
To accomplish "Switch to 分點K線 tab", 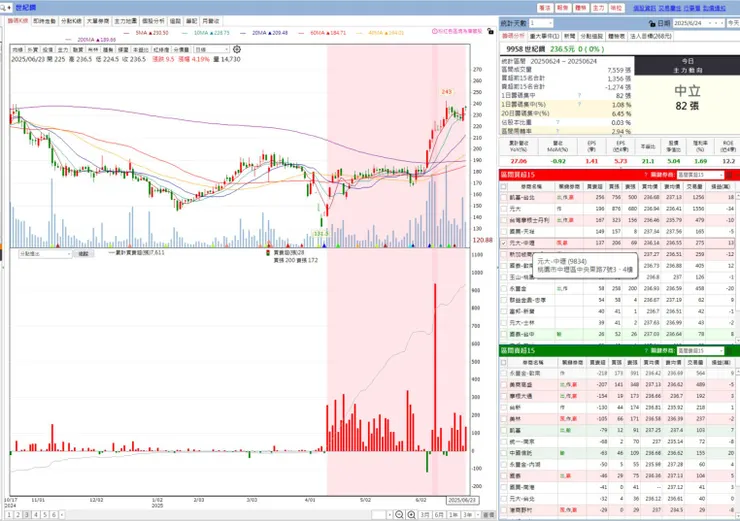I will (71, 21).
